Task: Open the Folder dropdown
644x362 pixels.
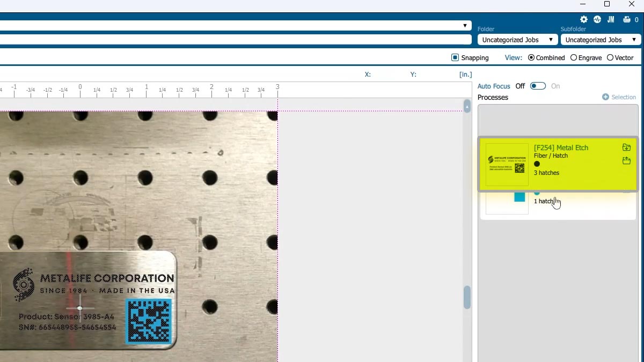Action: point(517,40)
